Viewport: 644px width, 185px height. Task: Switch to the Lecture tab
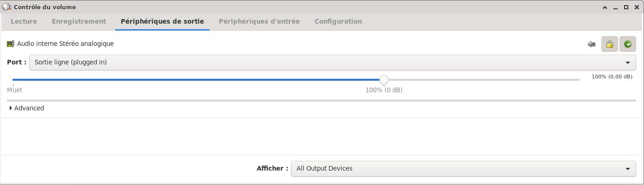click(24, 21)
